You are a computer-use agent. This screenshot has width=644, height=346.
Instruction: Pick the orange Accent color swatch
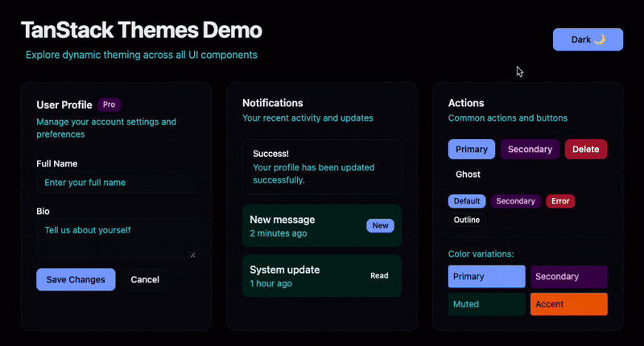[568, 304]
